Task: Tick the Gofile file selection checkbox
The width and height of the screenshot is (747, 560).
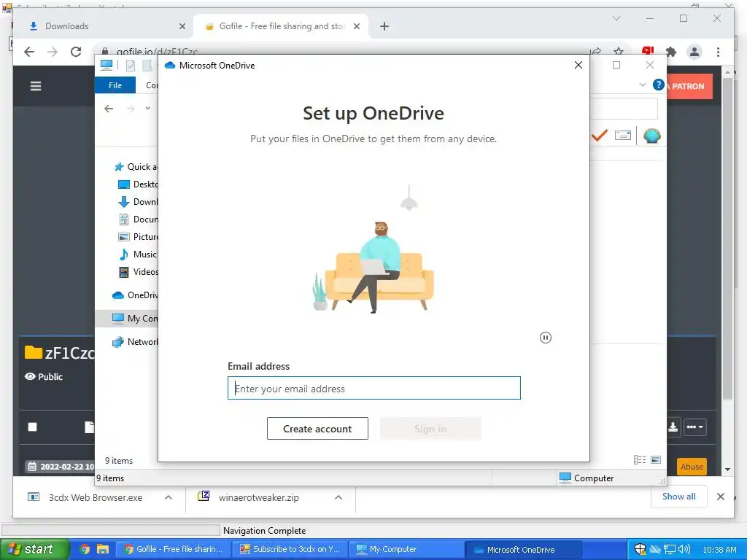Action: (32, 427)
